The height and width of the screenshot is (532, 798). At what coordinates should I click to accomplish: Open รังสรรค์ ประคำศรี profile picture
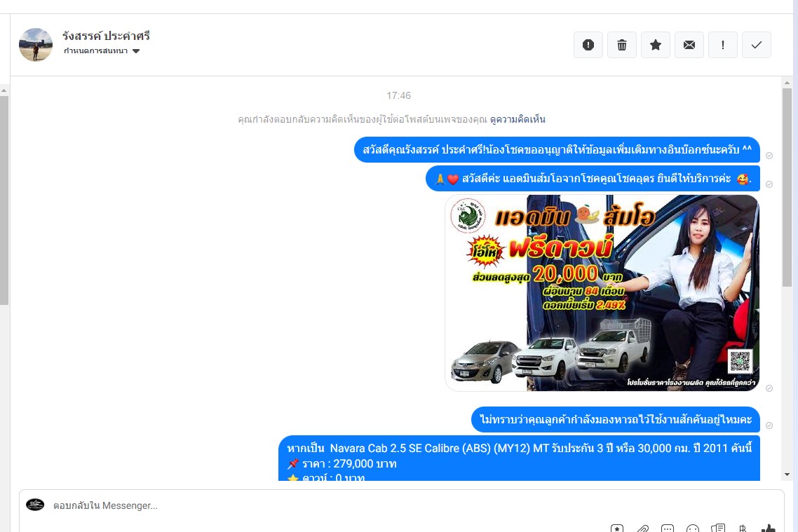point(36,45)
